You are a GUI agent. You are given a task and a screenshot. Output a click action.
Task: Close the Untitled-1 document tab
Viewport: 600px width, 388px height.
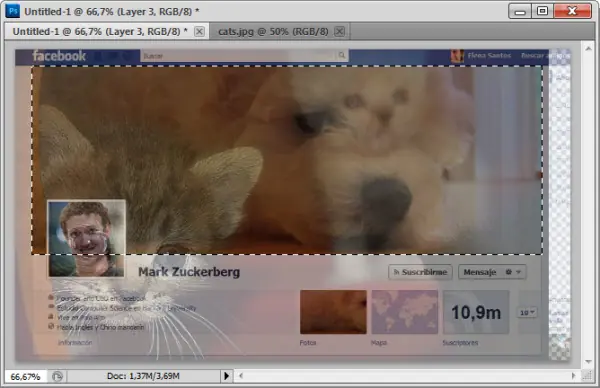coord(199,31)
